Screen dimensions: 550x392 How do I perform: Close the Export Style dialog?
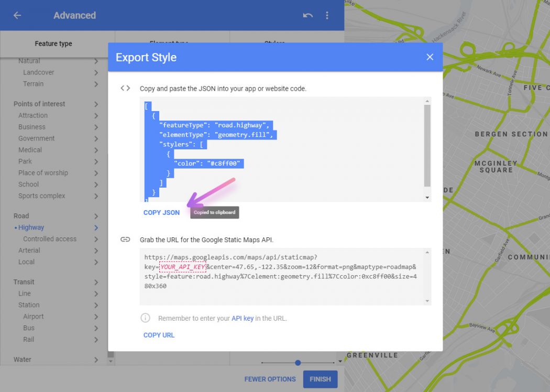click(x=430, y=57)
